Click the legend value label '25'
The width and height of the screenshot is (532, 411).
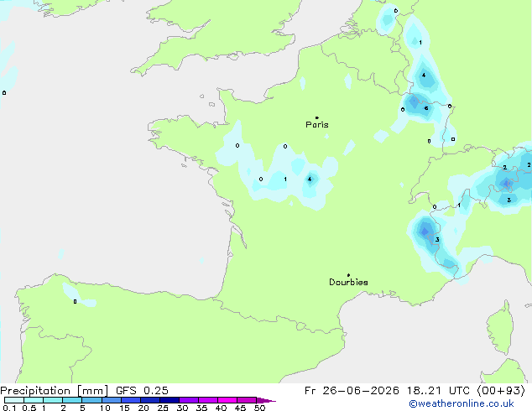pos(163,408)
